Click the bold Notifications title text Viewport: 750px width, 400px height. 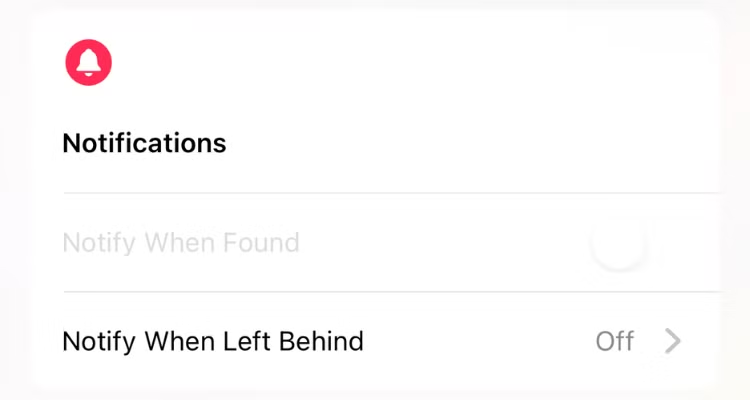144,143
